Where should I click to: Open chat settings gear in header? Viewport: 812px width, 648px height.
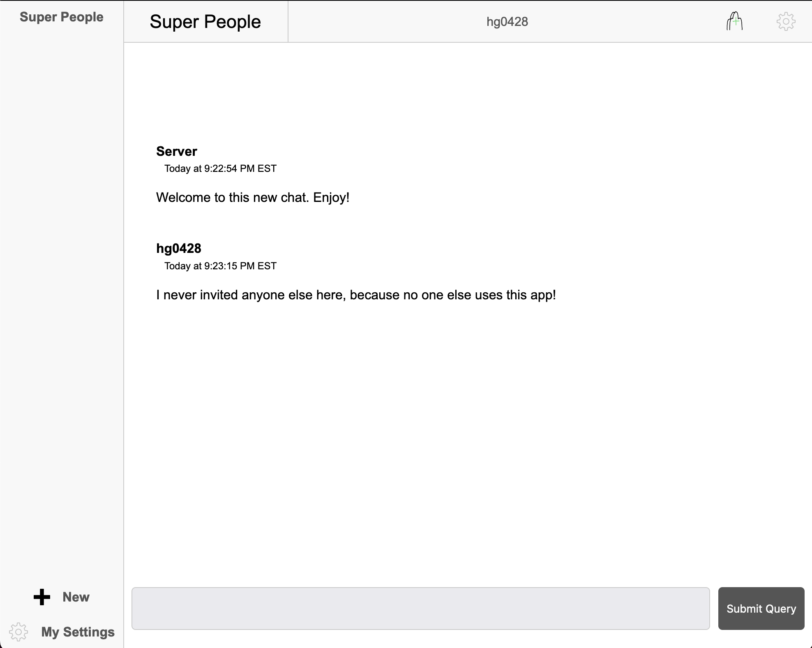click(786, 21)
